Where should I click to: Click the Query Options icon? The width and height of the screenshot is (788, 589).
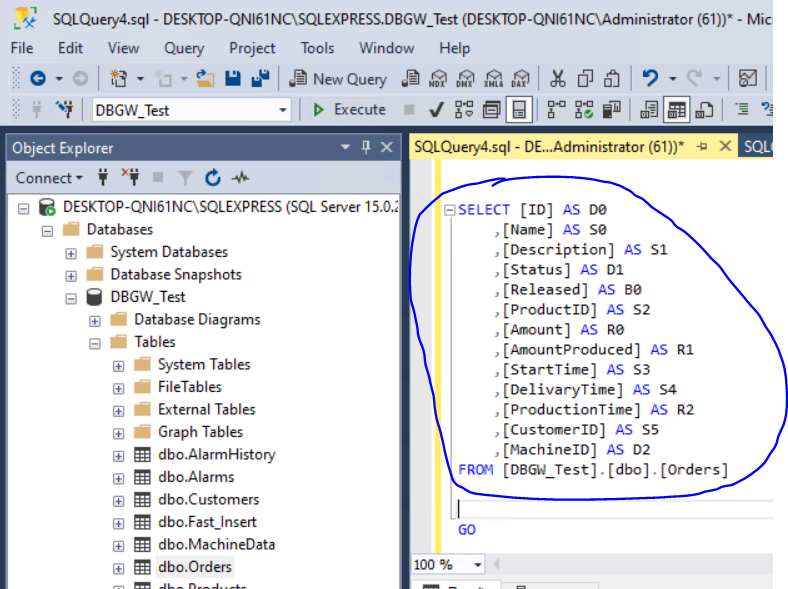coord(491,110)
